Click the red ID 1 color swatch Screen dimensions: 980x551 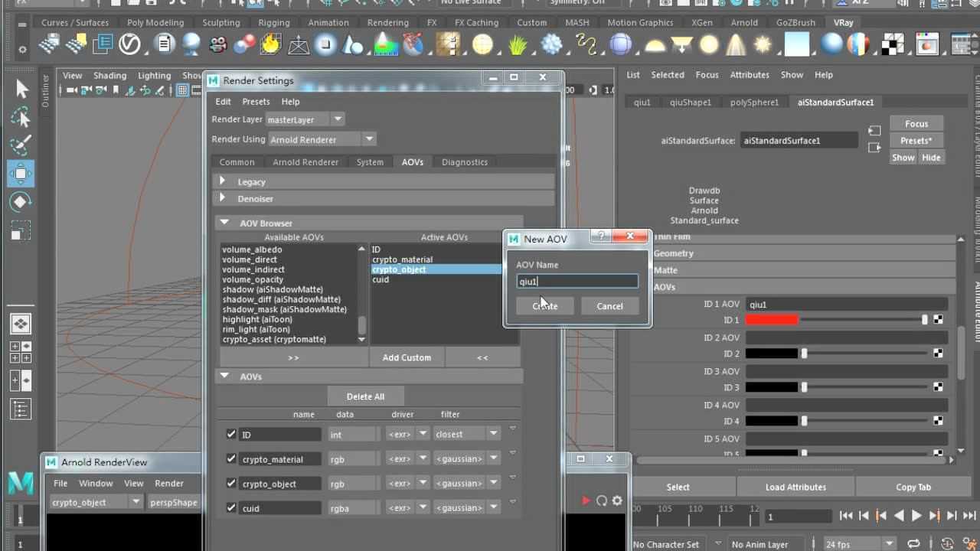[x=772, y=320]
